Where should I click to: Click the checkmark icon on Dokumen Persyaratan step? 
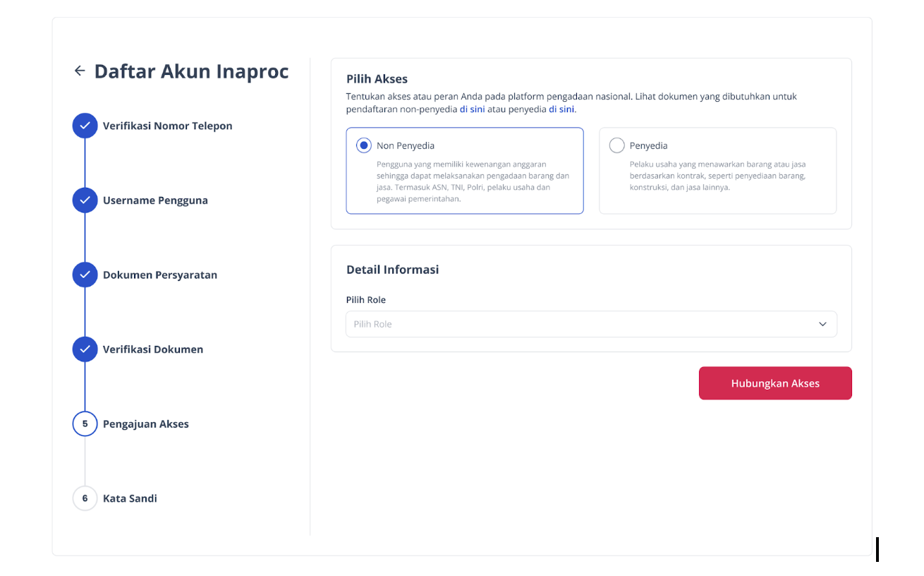point(85,275)
